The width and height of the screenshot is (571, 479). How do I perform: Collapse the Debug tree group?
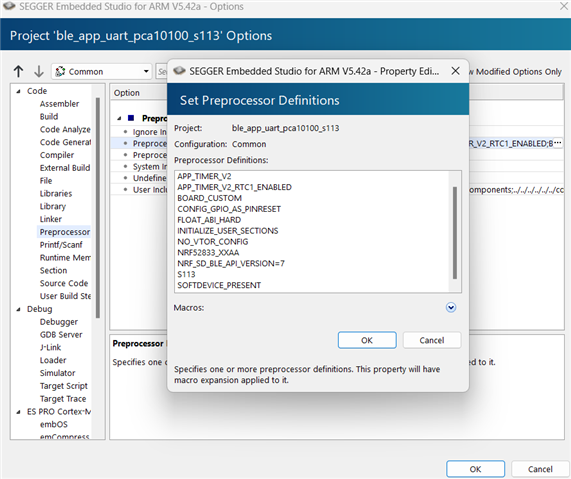[18, 309]
